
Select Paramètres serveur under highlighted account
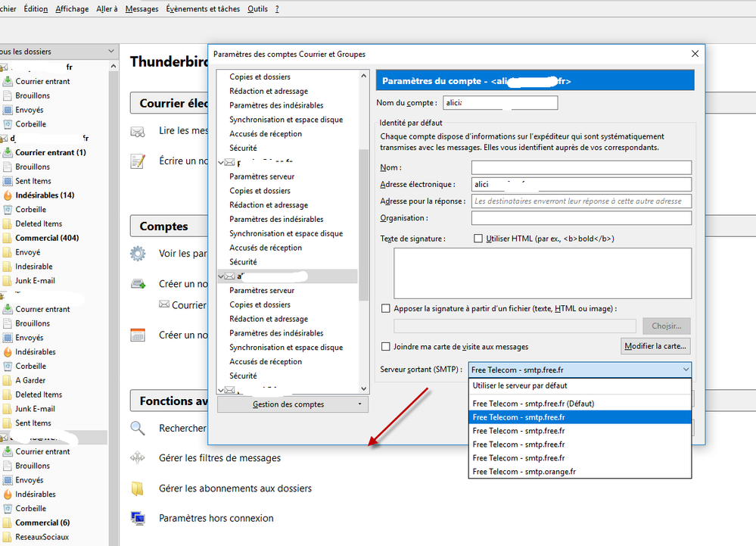pyautogui.click(x=262, y=290)
